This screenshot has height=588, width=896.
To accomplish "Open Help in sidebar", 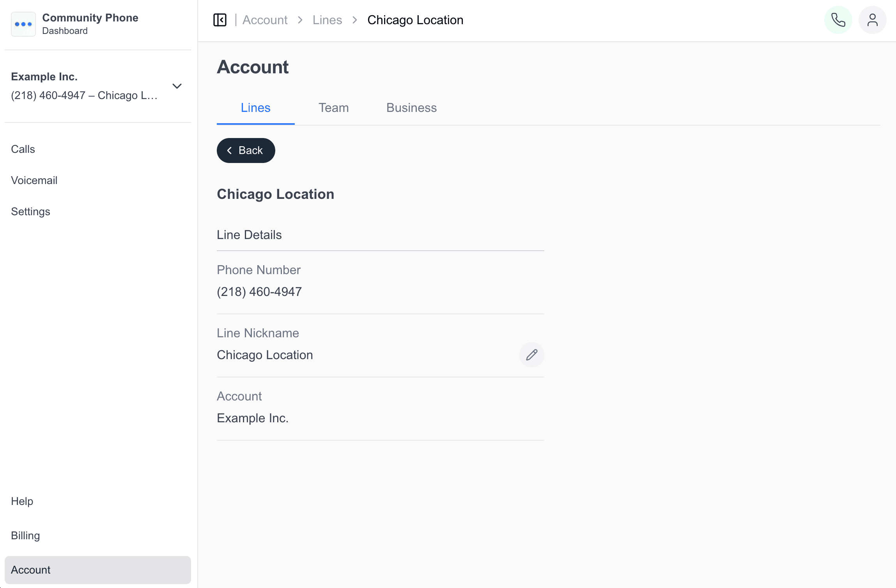I will tap(22, 501).
